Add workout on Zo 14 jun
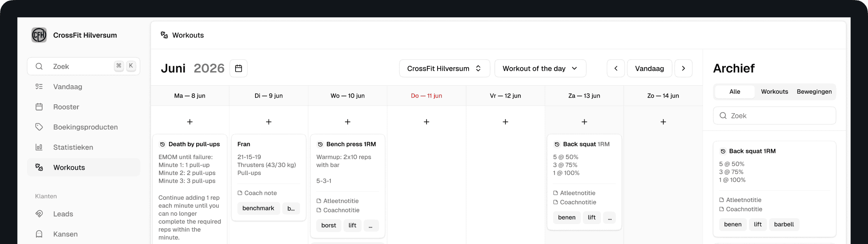The width and height of the screenshot is (868, 244). click(663, 122)
